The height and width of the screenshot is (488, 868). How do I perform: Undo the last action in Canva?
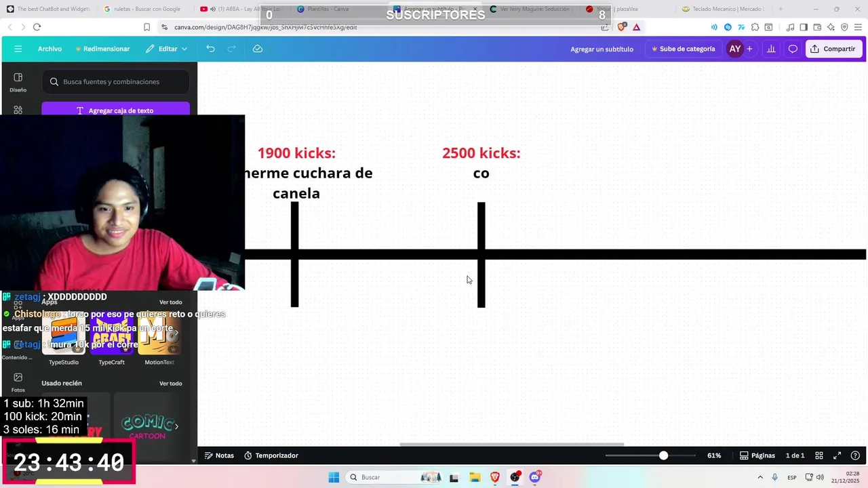[x=210, y=49]
